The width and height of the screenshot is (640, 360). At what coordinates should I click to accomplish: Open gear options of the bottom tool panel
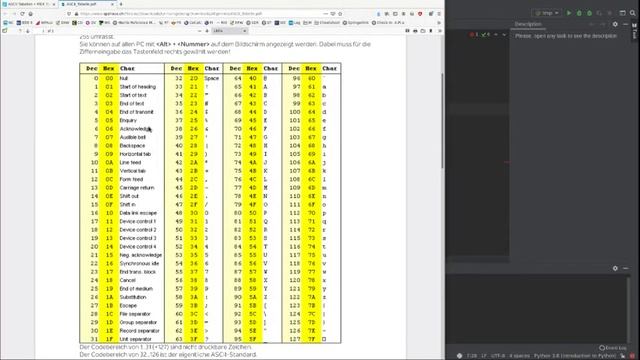615,268
